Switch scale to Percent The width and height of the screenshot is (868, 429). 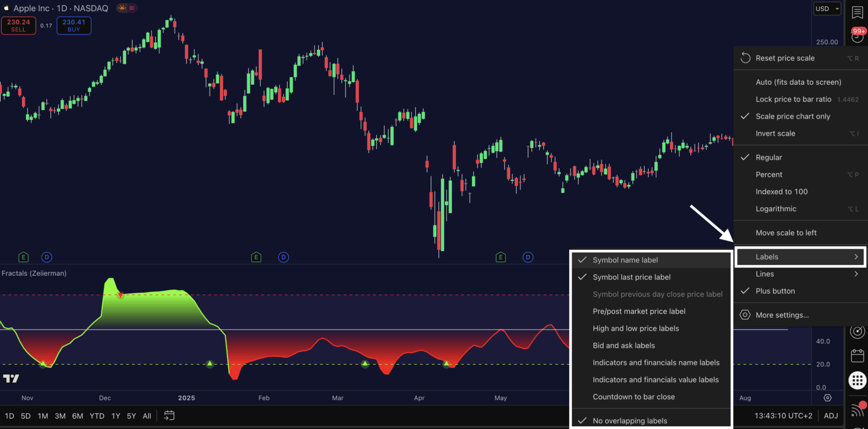[800, 175]
